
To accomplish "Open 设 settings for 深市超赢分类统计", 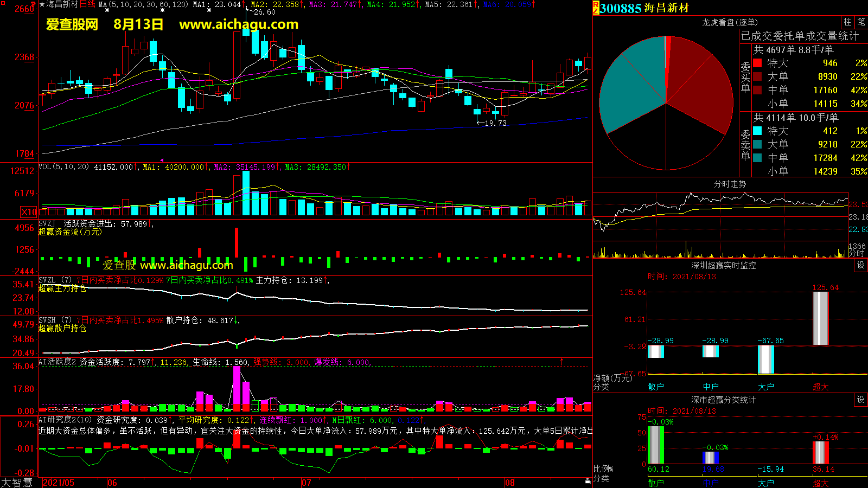I will coord(860,400).
